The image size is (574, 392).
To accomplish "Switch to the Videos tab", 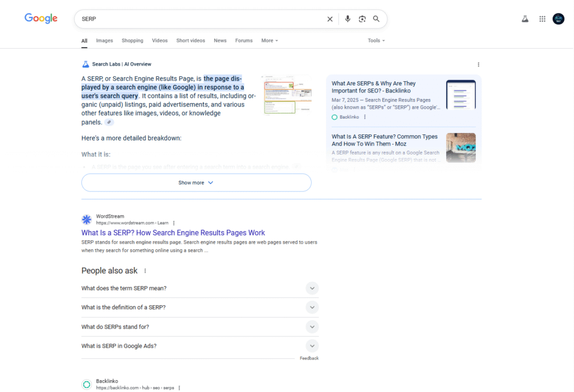I will (160, 40).
